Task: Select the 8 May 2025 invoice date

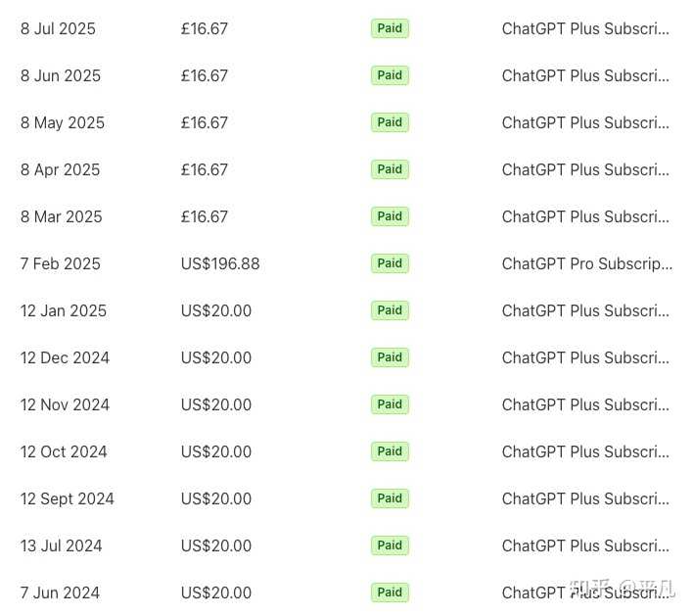Action: (x=62, y=122)
